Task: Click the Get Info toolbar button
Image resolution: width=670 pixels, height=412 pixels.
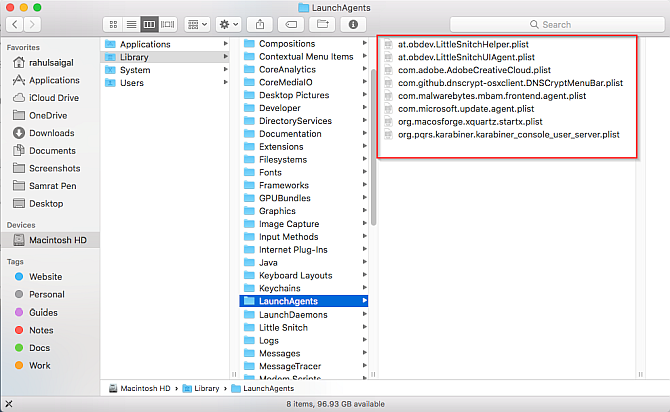Action: point(353,24)
